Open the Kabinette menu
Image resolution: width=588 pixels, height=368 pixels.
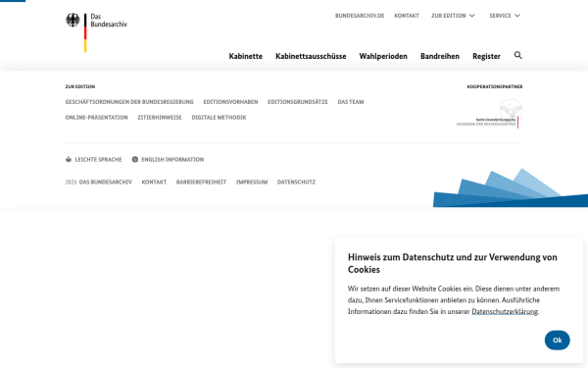click(x=246, y=56)
